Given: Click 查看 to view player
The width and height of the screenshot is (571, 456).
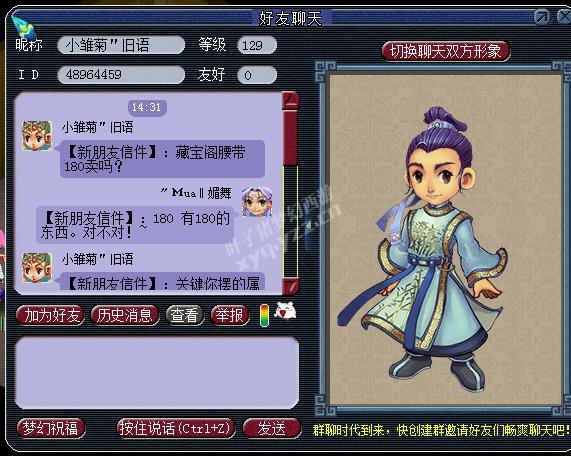Looking at the screenshot, I should point(185,315).
